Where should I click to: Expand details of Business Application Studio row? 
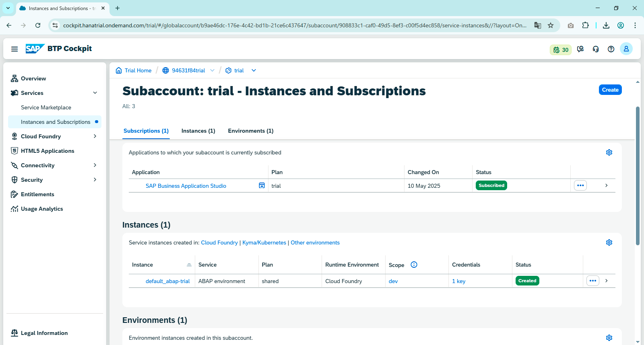[606, 185]
